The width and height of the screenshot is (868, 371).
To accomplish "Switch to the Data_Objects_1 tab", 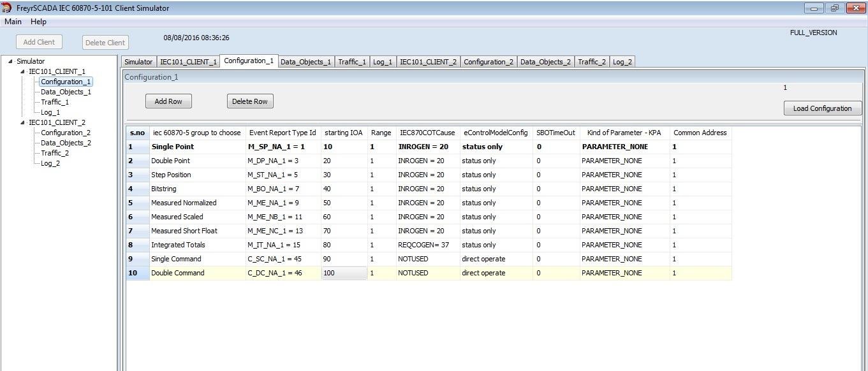I will (x=306, y=62).
